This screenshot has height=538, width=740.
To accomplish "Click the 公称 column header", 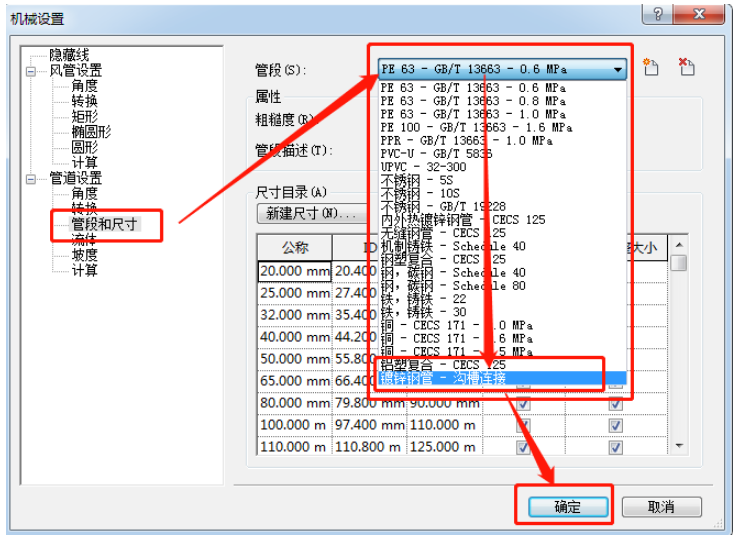I will click(295, 247).
